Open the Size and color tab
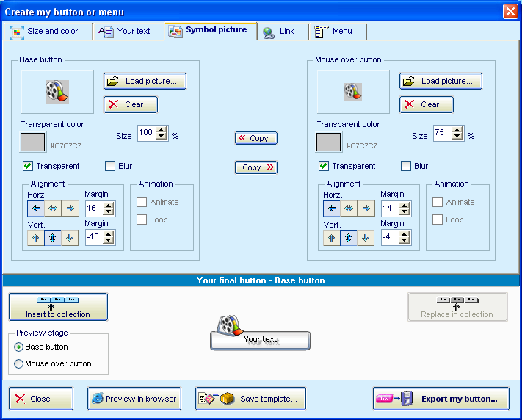This screenshot has height=420, width=522. click(x=48, y=32)
